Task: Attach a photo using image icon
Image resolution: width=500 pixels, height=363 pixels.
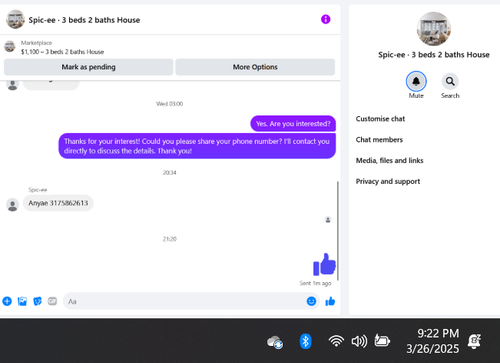Action: pyautogui.click(x=22, y=301)
